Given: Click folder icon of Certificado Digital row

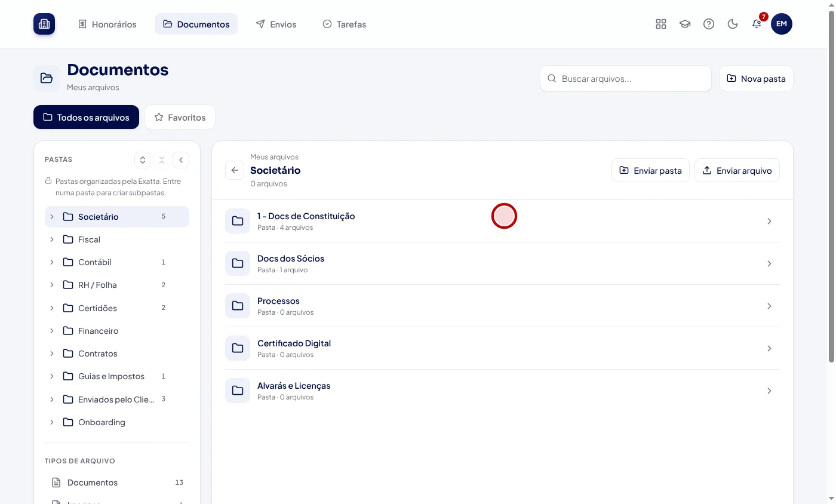Looking at the screenshot, I should pos(238,348).
